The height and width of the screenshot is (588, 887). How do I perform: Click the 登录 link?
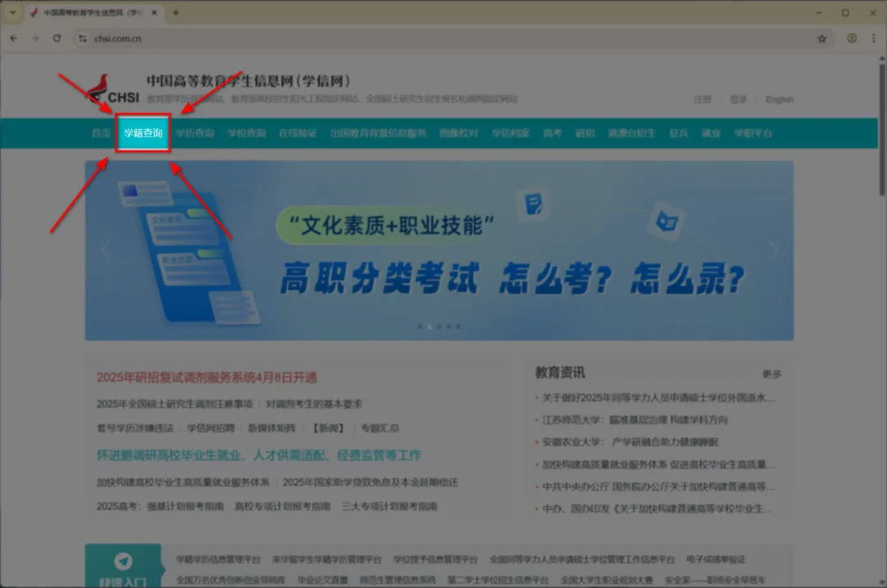click(738, 99)
